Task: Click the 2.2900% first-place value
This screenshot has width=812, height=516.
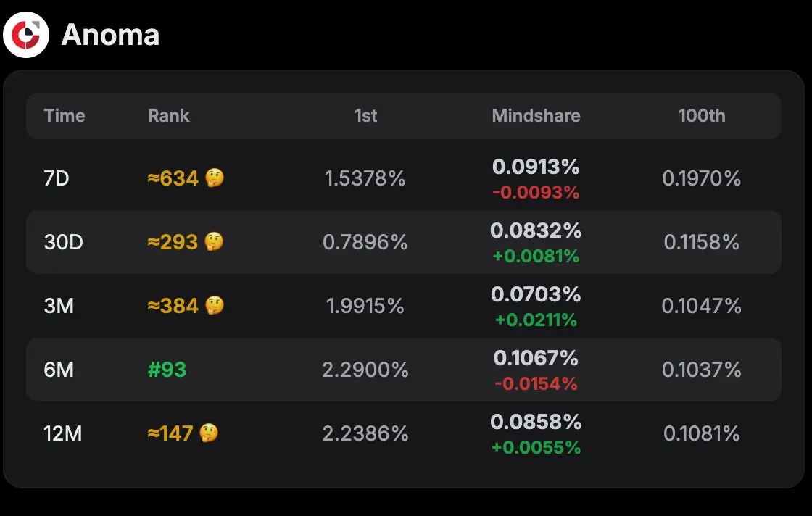Action: tap(365, 370)
